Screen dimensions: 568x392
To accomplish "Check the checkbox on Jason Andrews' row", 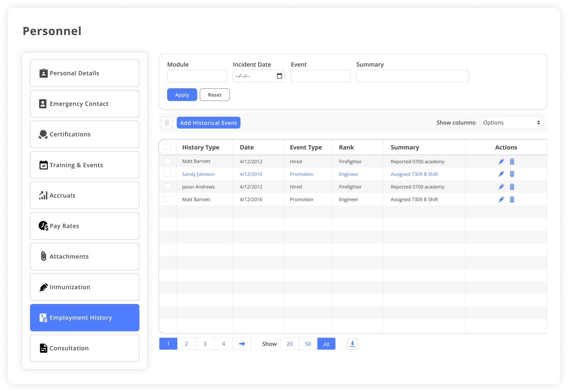I will pos(167,186).
